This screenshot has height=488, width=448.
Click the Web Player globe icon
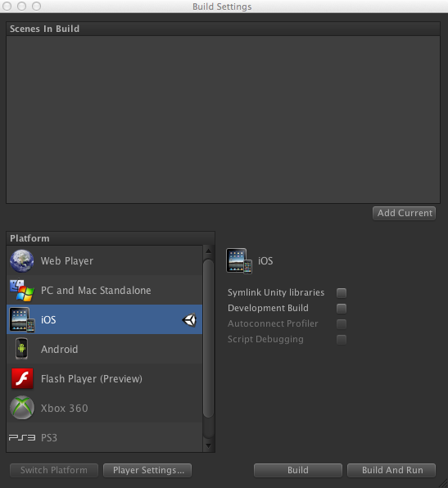click(x=22, y=261)
